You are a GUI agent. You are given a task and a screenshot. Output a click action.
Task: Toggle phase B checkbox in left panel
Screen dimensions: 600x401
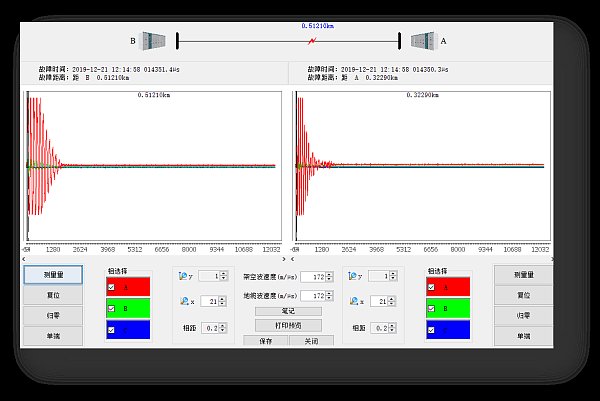[x=112, y=309]
